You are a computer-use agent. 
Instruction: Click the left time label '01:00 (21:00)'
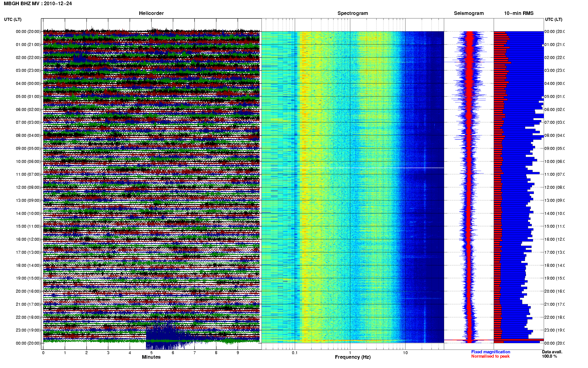[28, 44]
